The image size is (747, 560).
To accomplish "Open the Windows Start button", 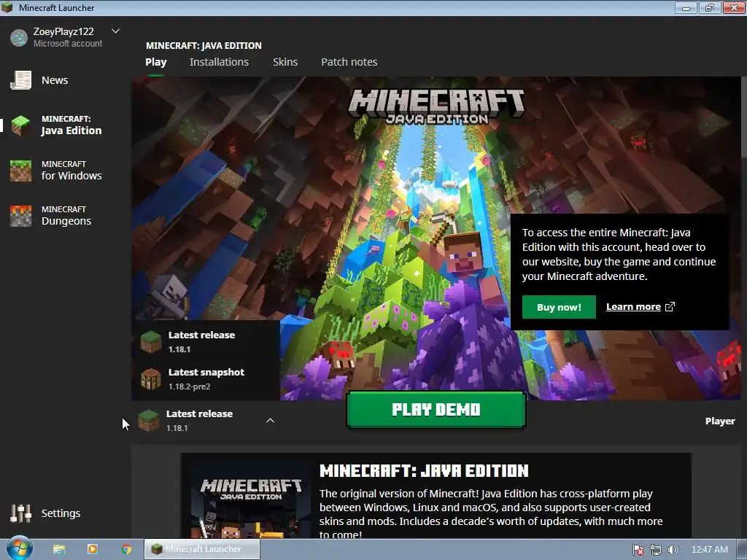I will (x=19, y=548).
